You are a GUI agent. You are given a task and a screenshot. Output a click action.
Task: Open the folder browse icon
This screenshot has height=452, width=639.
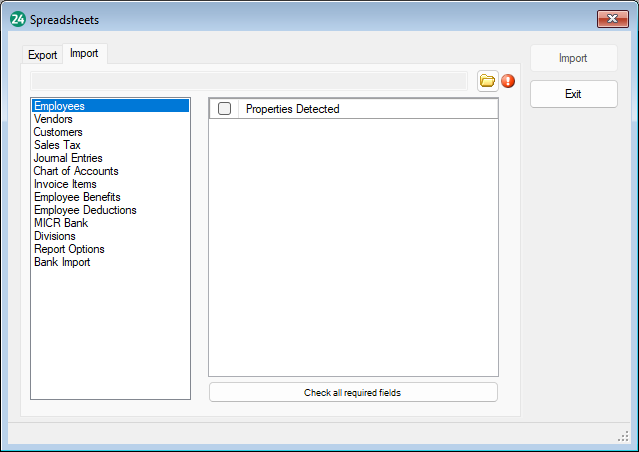[487, 81]
